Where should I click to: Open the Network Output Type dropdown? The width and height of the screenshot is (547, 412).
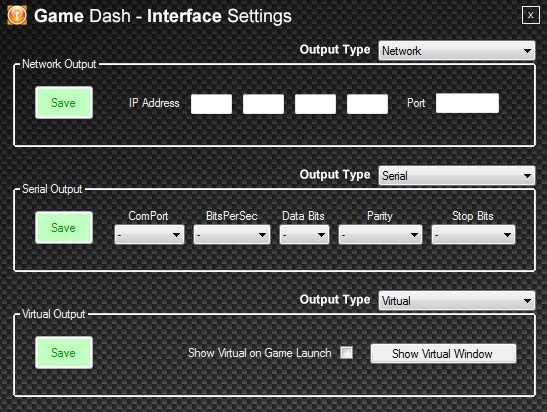pyautogui.click(x=457, y=51)
